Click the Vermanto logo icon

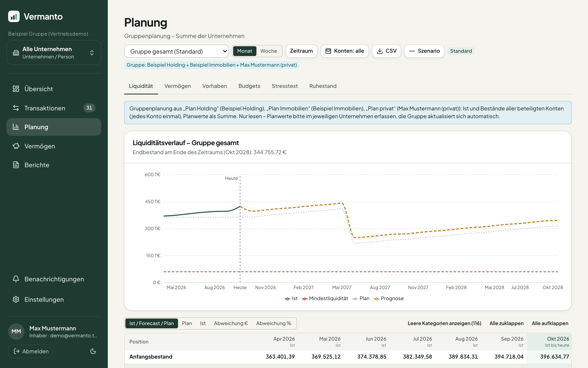pyautogui.click(x=14, y=16)
